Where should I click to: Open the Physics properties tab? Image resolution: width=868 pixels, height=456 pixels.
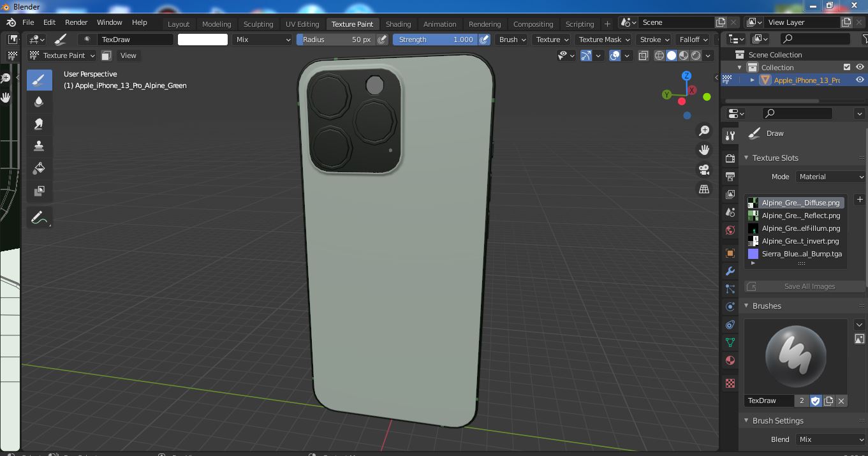730,307
